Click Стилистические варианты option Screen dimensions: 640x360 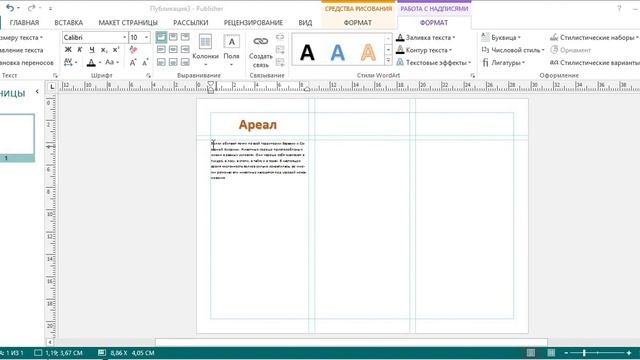point(594,62)
